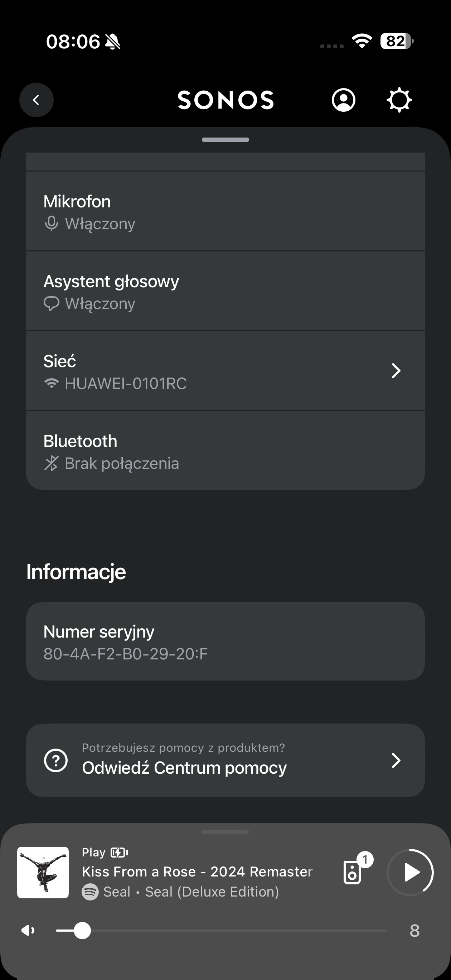Screen dimensions: 451x980
Task: Toggle the Mikrofon setting row
Action: click(225, 212)
